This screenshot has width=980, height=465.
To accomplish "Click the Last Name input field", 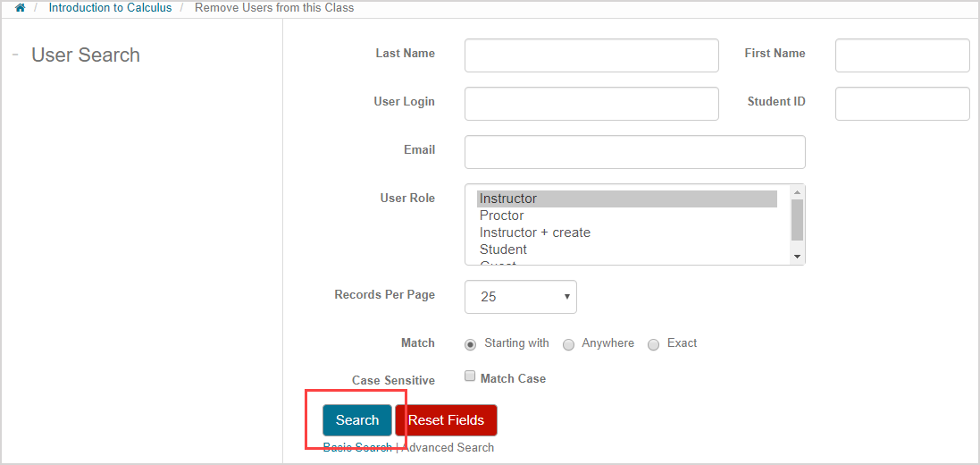I will point(591,55).
